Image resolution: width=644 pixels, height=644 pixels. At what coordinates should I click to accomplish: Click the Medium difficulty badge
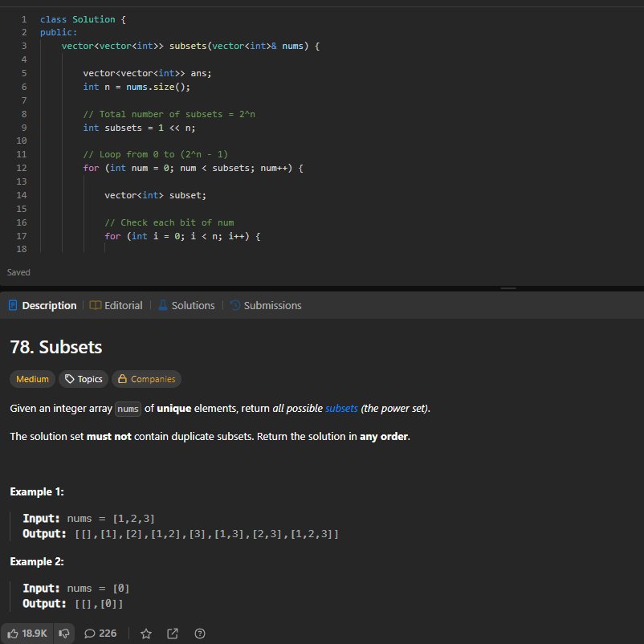(32, 379)
